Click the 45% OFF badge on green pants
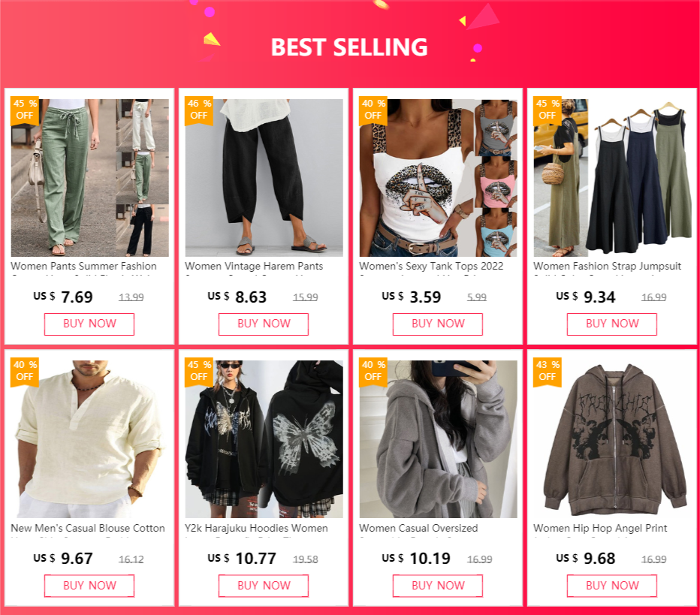 25,110
